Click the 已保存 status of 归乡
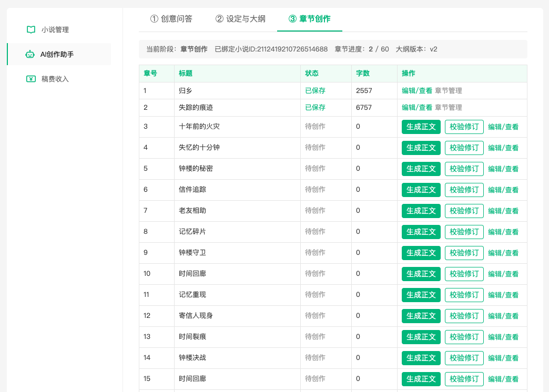The height and width of the screenshot is (392, 549). (x=315, y=91)
